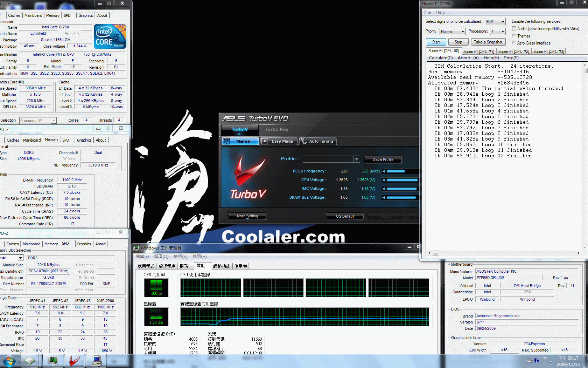Click the CPU usage 100% meter

click(156, 288)
